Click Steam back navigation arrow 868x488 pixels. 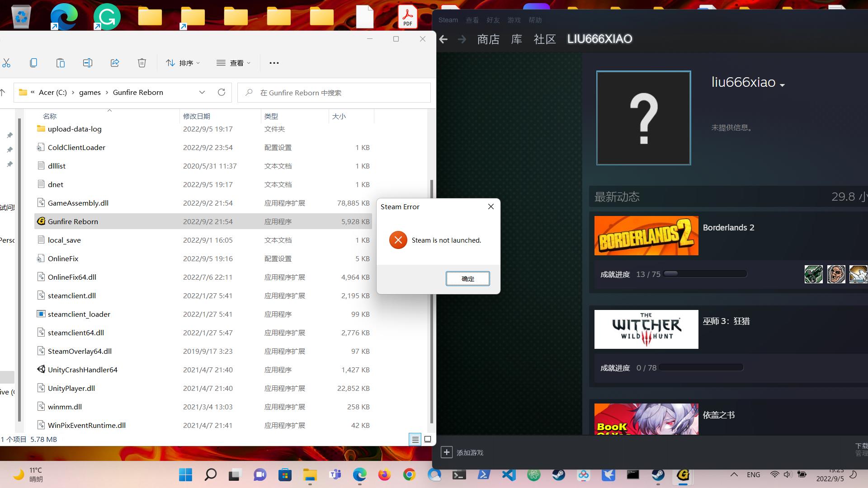443,39
